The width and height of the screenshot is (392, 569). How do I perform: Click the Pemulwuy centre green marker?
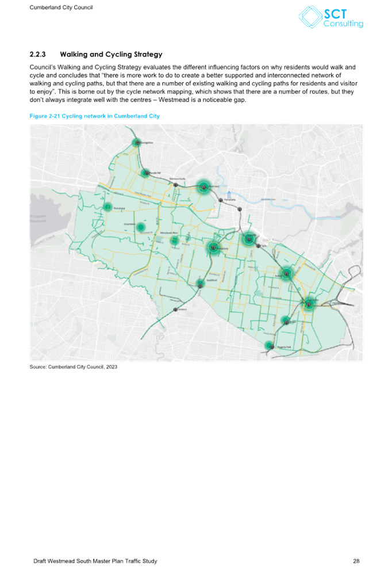coord(107,207)
